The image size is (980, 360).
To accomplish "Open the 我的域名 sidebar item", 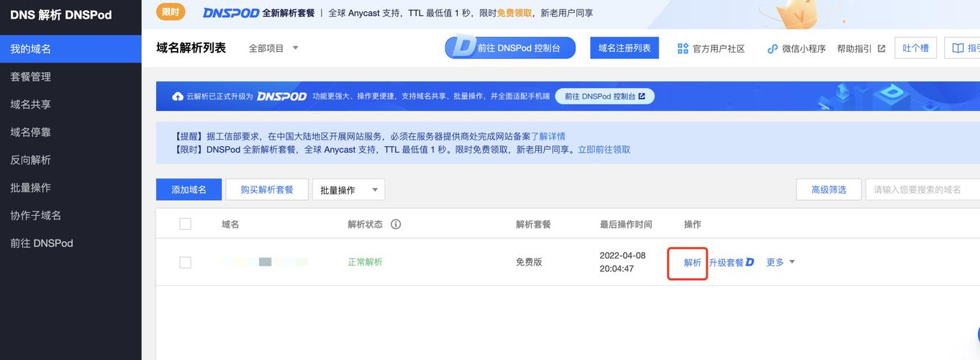I will [x=71, y=49].
